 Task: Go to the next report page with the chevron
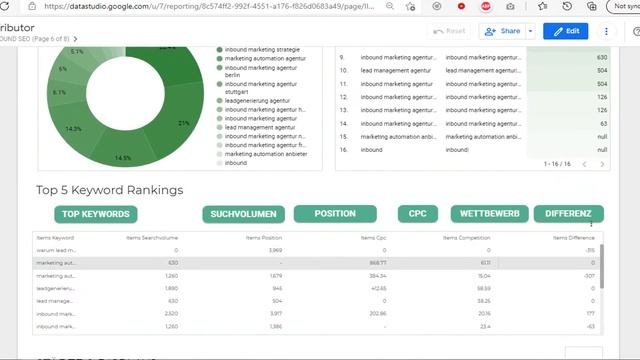(76, 39)
